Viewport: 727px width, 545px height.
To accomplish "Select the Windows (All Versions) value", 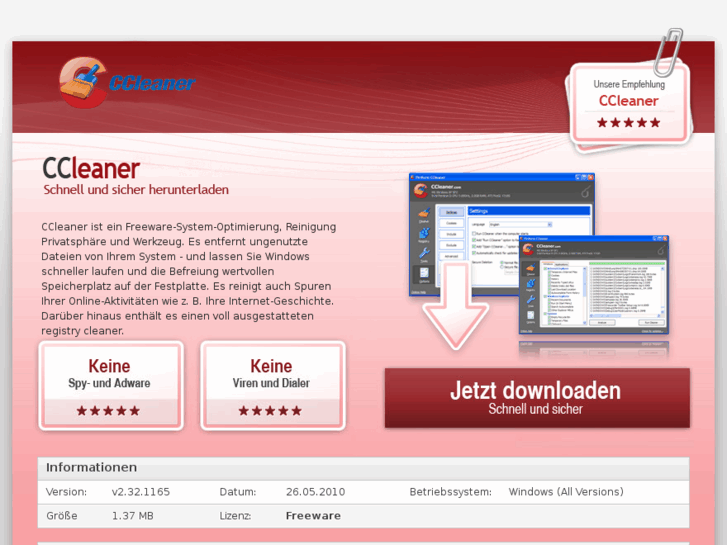I will (x=566, y=492).
